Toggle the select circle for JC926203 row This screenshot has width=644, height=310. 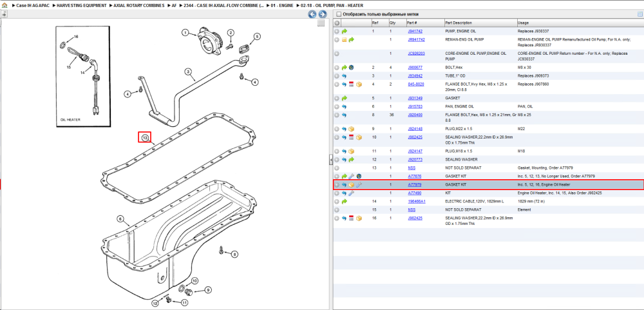[x=337, y=53]
